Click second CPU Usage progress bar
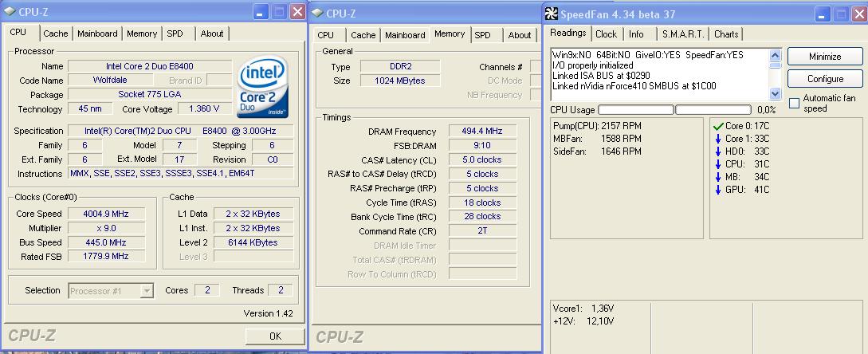The height and width of the screenshot is (354, 868). point(713,110)
